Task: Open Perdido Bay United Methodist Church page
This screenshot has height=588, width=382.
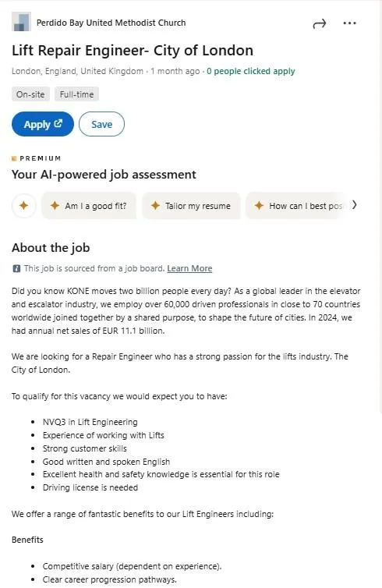Action: [111, 23]
